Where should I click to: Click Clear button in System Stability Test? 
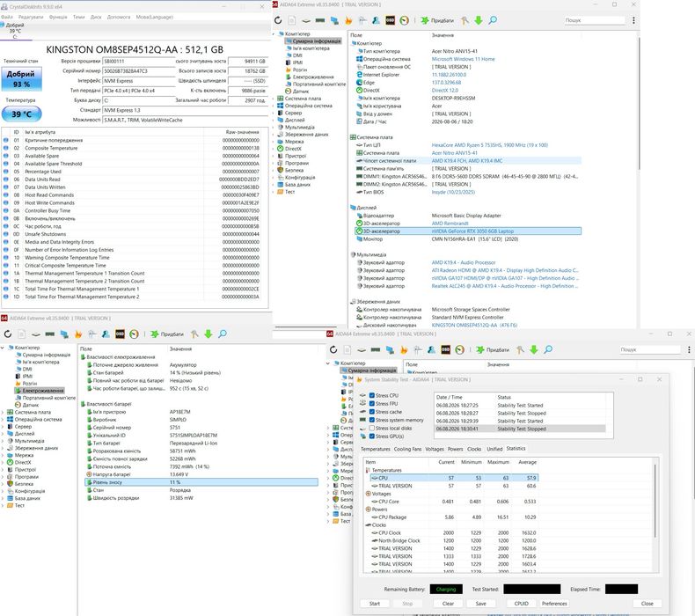pos(448,604)
